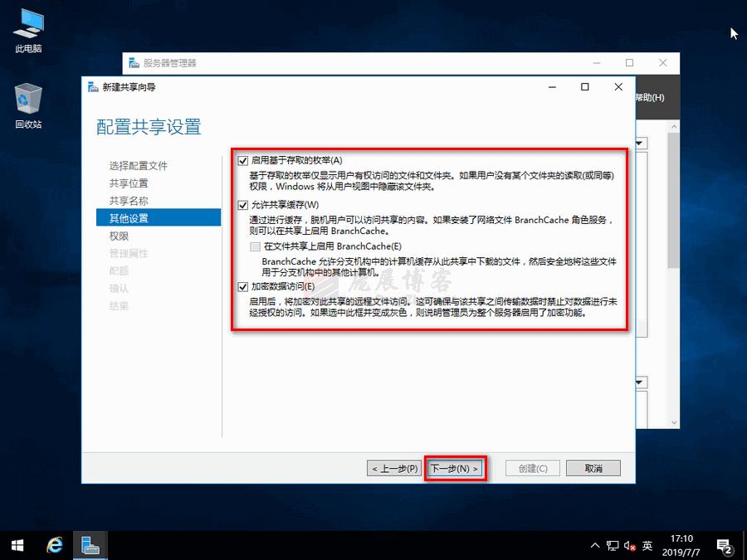
Task: Toggle the 加密数据访问(E) option
Action: tap(242, 286)
